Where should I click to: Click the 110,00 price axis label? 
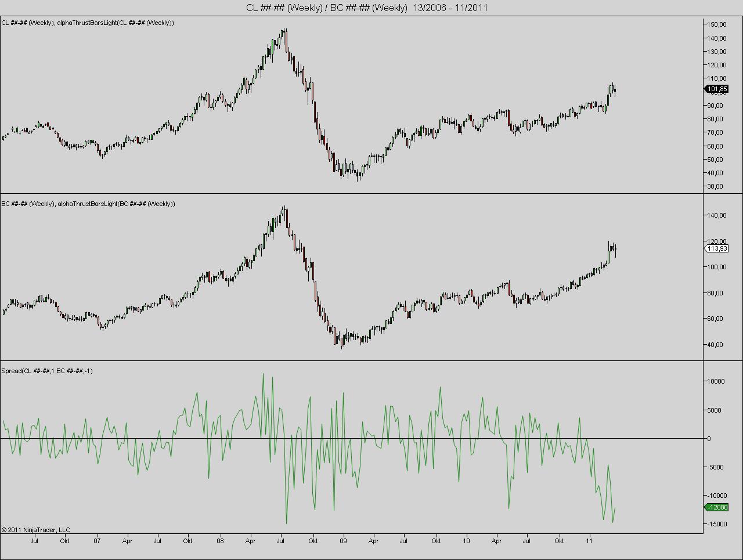[x=717, y=78]
